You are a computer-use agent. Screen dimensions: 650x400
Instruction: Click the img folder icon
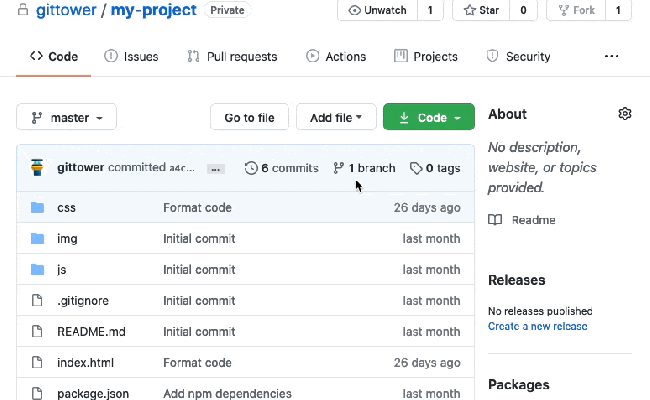(37, 238)
